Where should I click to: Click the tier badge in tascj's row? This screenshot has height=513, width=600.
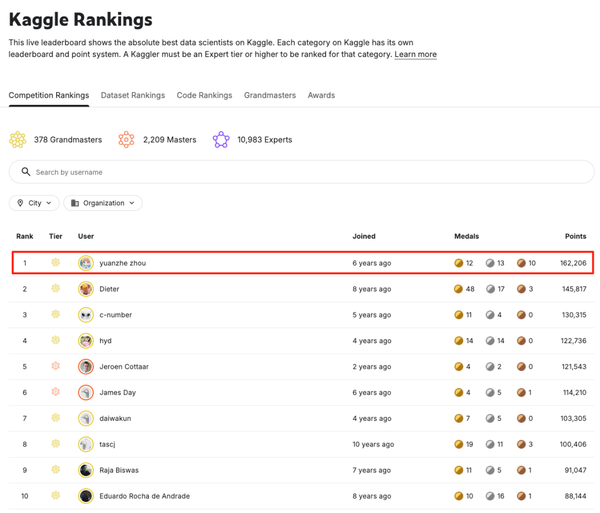coord(55,444)
